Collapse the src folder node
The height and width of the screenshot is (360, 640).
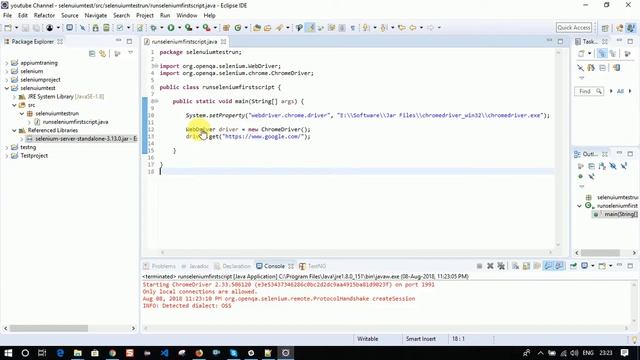[14, 105]
